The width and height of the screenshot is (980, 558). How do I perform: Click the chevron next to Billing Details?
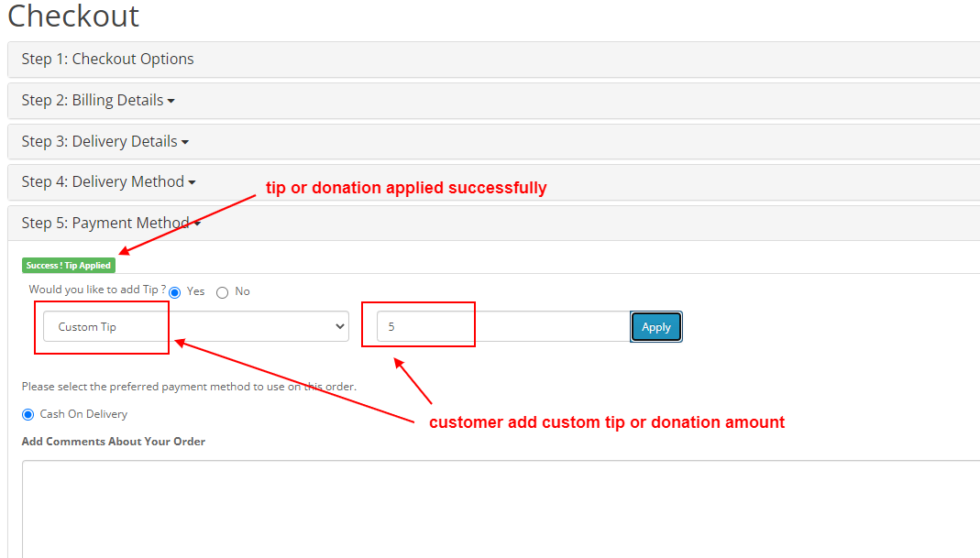(171, 101)
